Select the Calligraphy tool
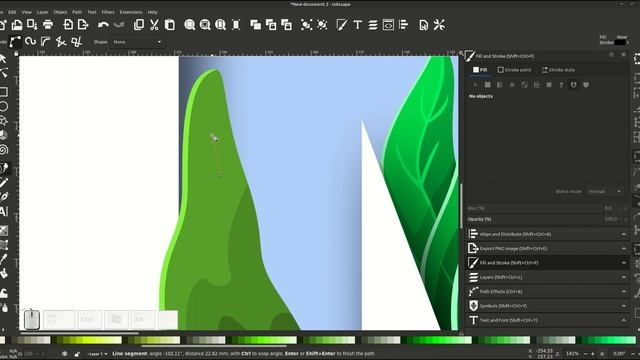The height and width of the screenshot is (360, 640). click(4, 197)
